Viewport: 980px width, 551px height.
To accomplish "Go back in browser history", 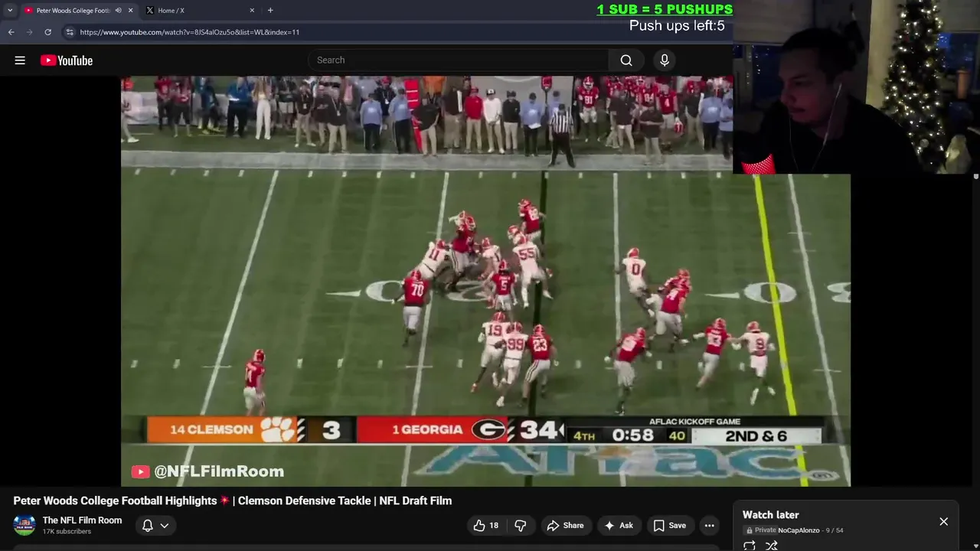I will 11,32.
